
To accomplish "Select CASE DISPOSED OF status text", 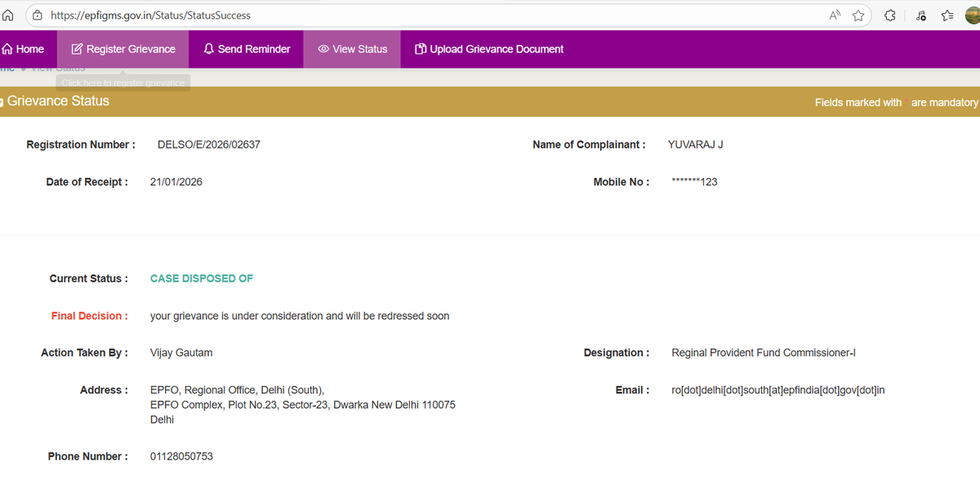I will click(202, 278).
